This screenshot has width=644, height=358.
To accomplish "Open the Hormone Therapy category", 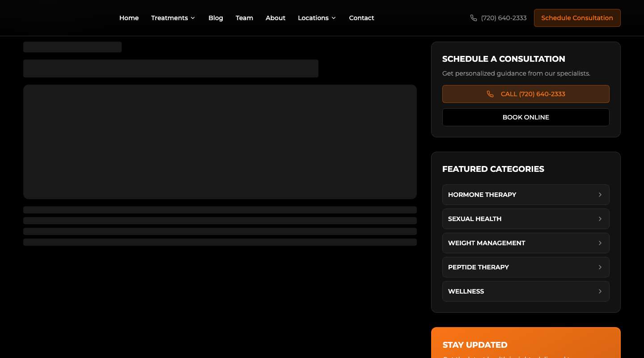I will click(525, 195).
